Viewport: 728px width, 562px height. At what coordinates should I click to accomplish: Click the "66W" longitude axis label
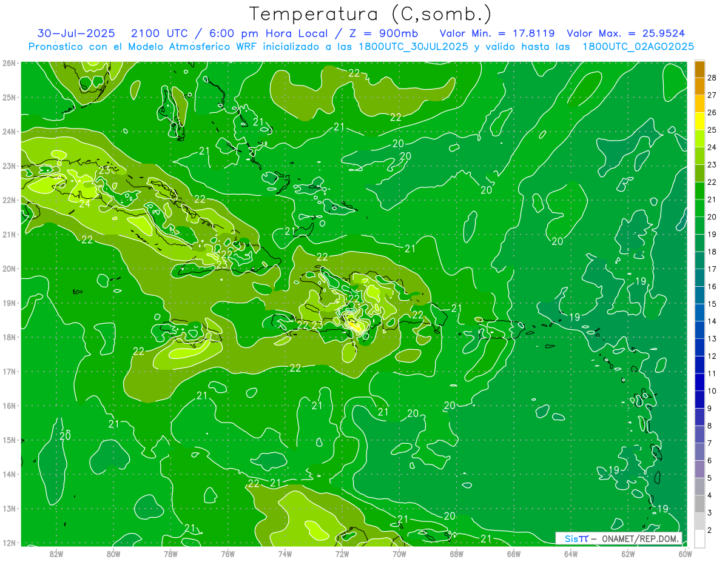[x=514, y=554]
